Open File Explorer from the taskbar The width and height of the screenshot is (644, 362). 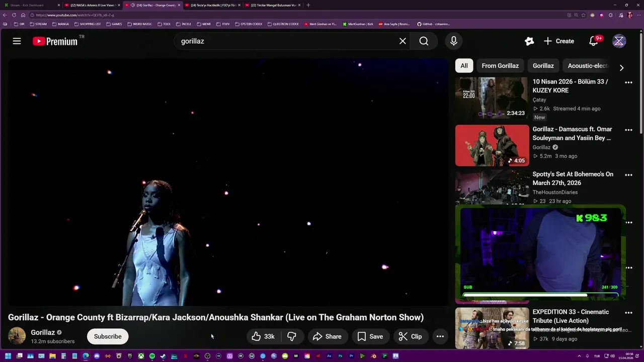[52, 356]
